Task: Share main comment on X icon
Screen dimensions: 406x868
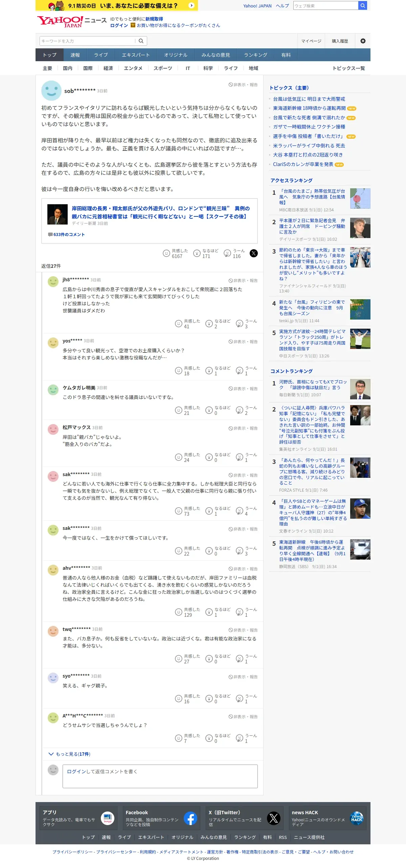Action: pyautogui.click(x=254, y=253)
